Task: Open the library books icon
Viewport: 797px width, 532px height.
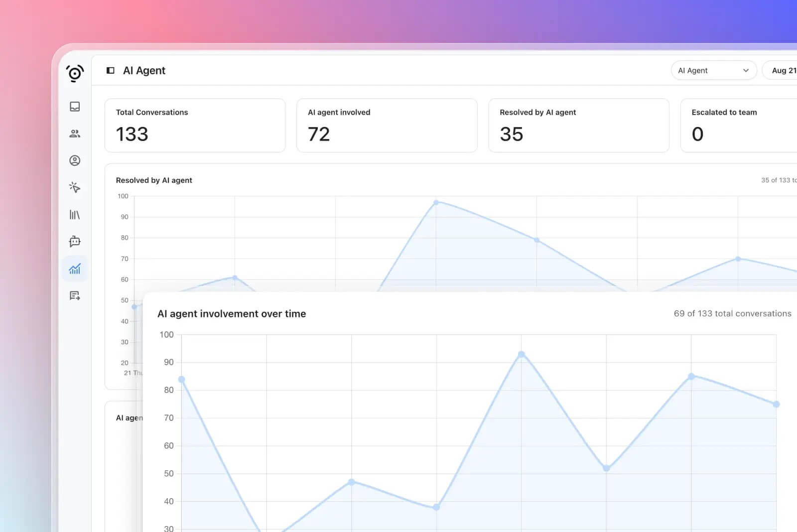Action: [75, 215]
